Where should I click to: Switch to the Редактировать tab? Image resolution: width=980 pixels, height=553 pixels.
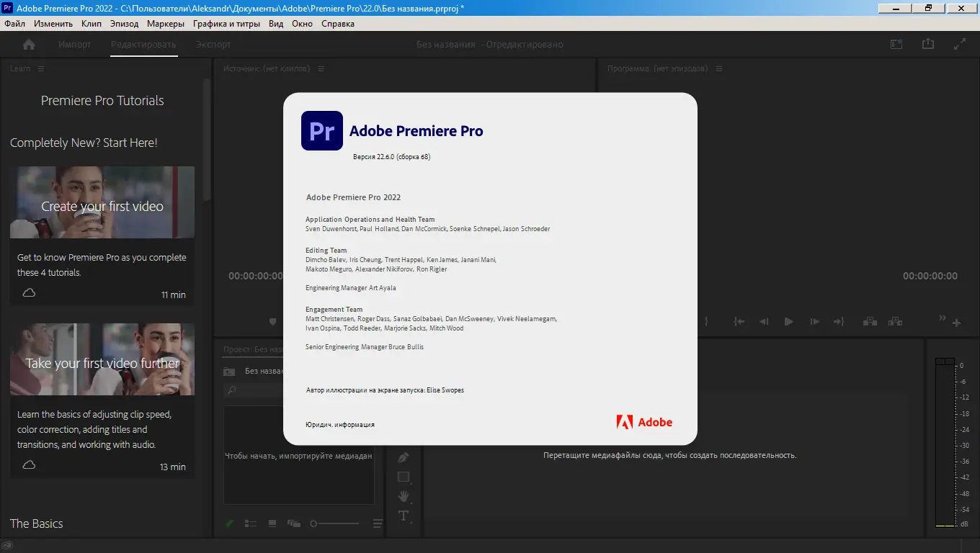point(144,45)
